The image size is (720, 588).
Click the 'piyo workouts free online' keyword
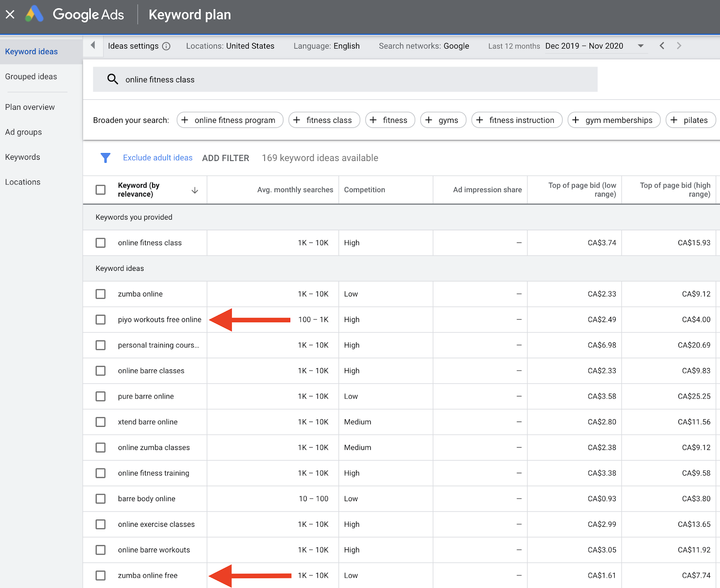click(x=160, y=320)
